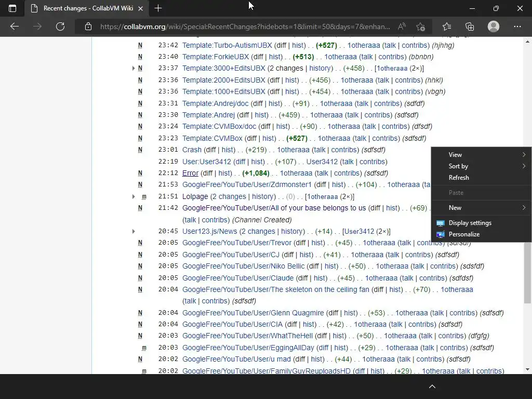Screen dimensions: 532x399
Task: View hist for Template:2000+EditsUBX
Action: tap(291, 81)
